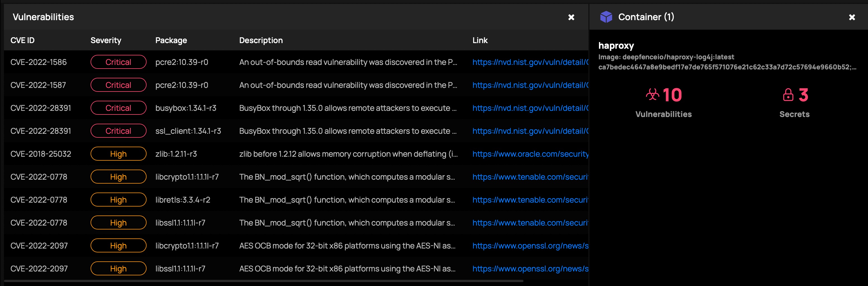Click the Critical badge for CVE-2022-1587
This screenshot has height=286, width=868.
click(118, 85)
